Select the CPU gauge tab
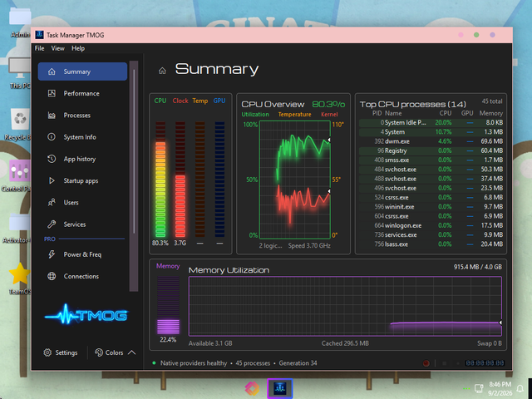 click(x=160, y=101)
